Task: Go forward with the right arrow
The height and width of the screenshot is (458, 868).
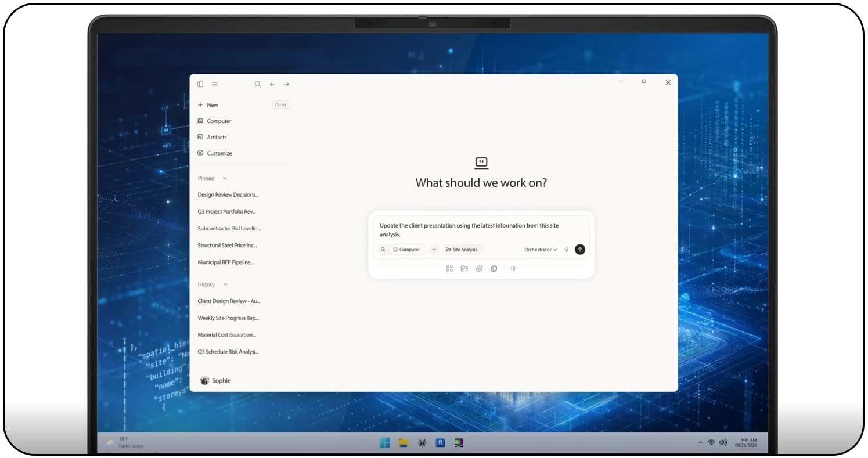Action: click(x=287, y=84)
